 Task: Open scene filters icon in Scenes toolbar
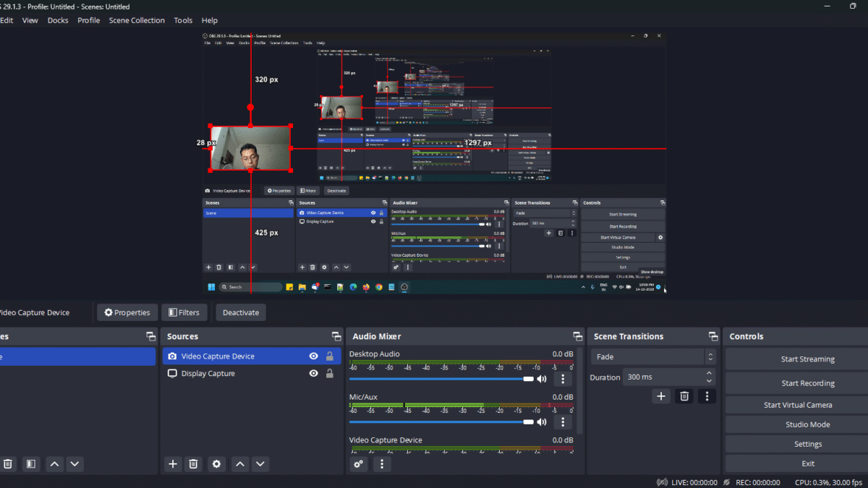coord(30,464)
